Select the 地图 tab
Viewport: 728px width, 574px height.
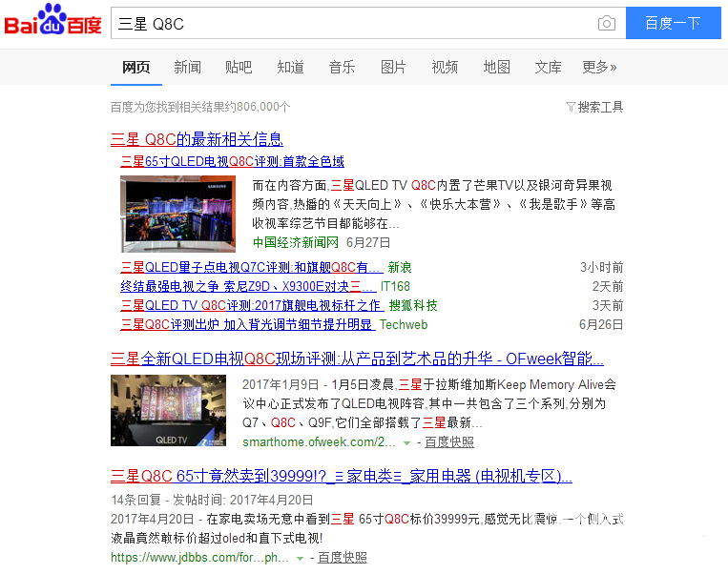(x=496, y=68)
